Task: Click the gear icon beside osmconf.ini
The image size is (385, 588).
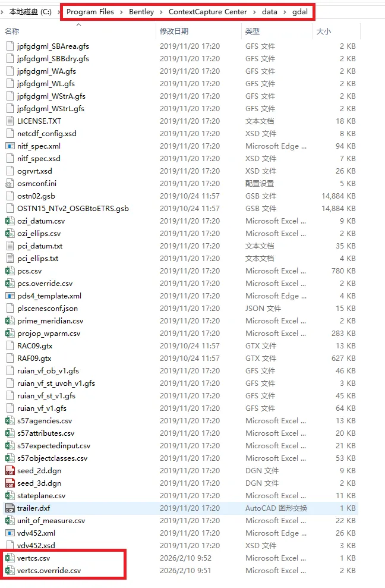Action: 10,183
